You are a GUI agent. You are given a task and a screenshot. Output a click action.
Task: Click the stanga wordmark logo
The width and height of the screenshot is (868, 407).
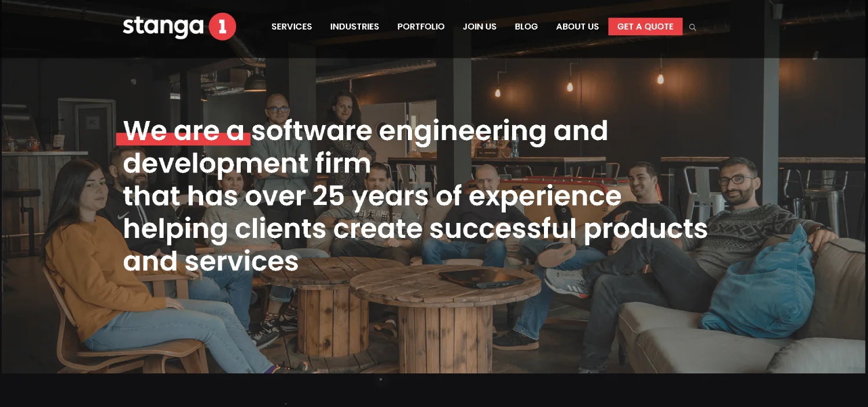click(x=163, y=27)
